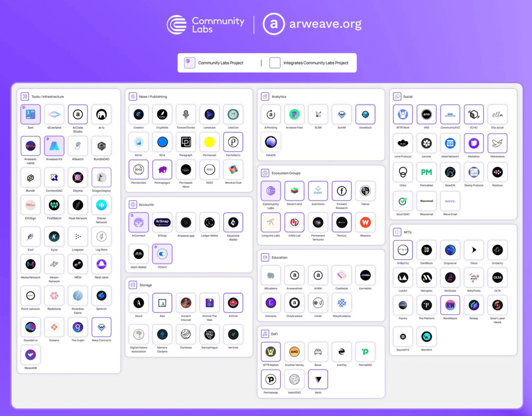
Task: Click the WeaveDB icon
Action: click(x=30, y=355)
